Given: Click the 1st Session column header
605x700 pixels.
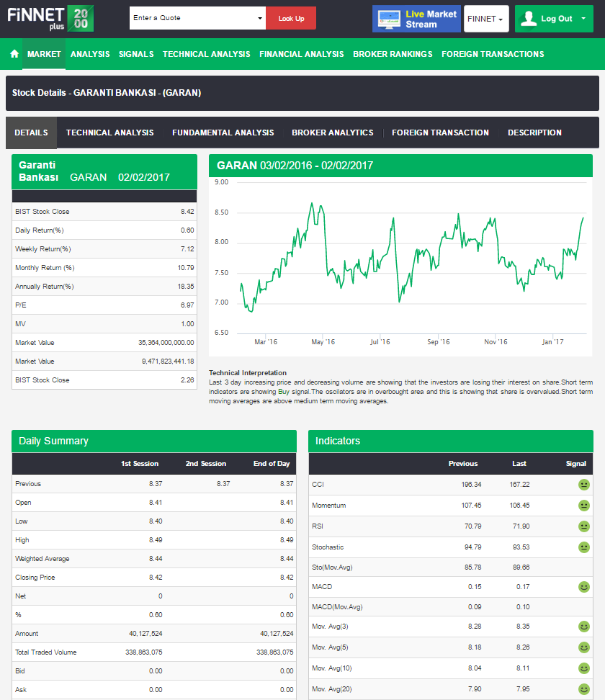Looking at the screenshot, I should [x=140, y=464].
